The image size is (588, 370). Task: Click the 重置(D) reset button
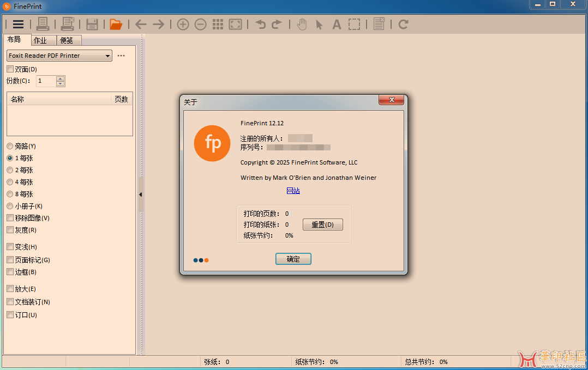323,225
